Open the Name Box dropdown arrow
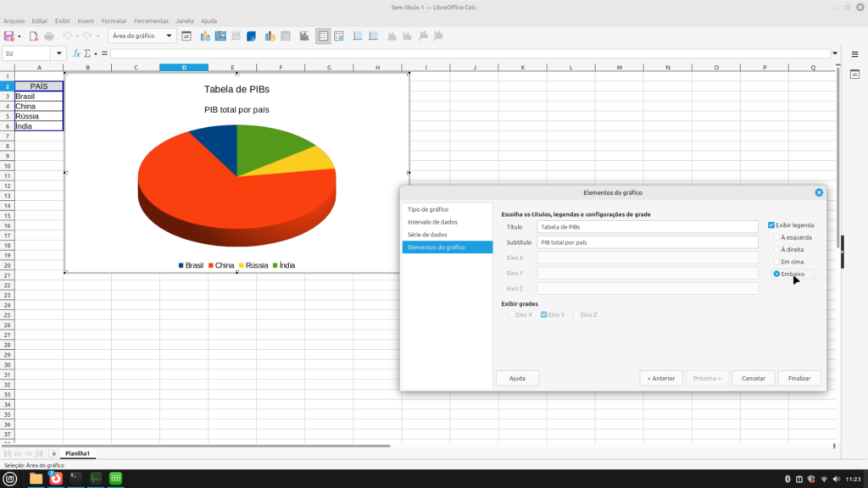Screen dimensions: 868x488 click(x=59, y=53)
